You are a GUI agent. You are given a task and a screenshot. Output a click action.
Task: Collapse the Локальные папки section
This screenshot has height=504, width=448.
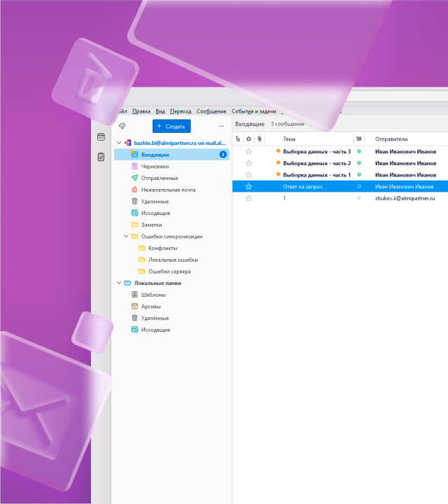(118, 283)
